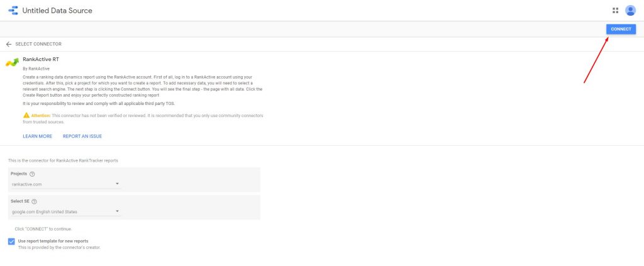The image size is (644, 266).
Task: Click the RankActive RT connector logo
Action: point(13,62)
